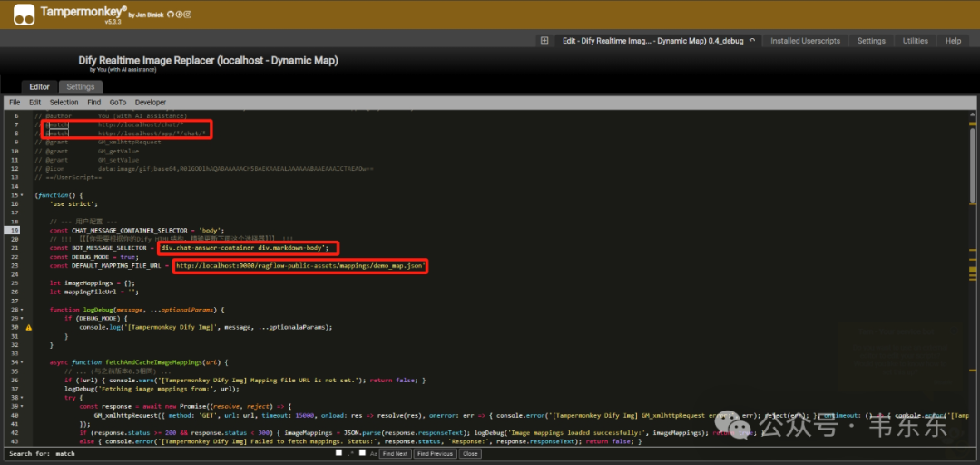The image size is (980, 465).
Task: Open the Utilities tab
Action: pyautogui.click(x=915, y=41)
